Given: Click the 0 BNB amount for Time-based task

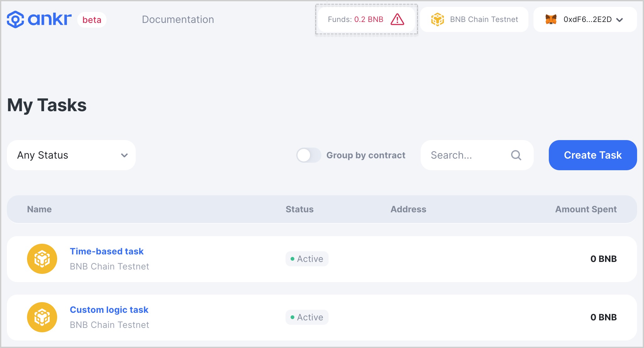Looking at the screenshot, I should (603, 259).
